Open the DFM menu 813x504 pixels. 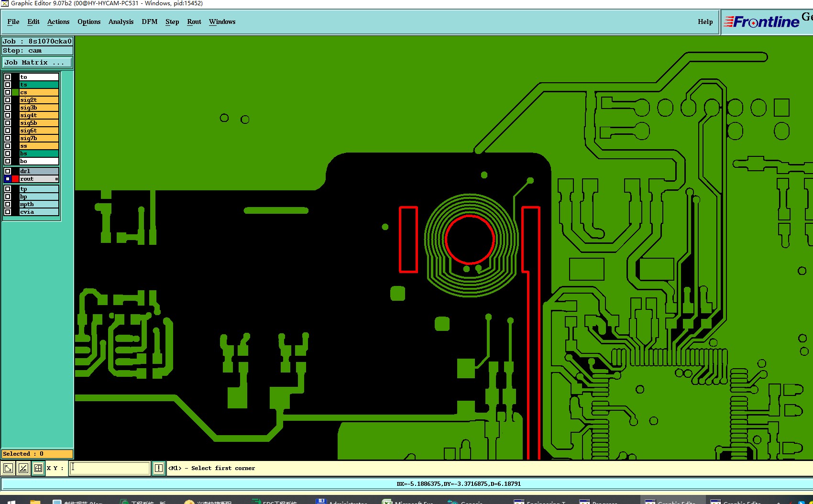[x=150, y=22]
